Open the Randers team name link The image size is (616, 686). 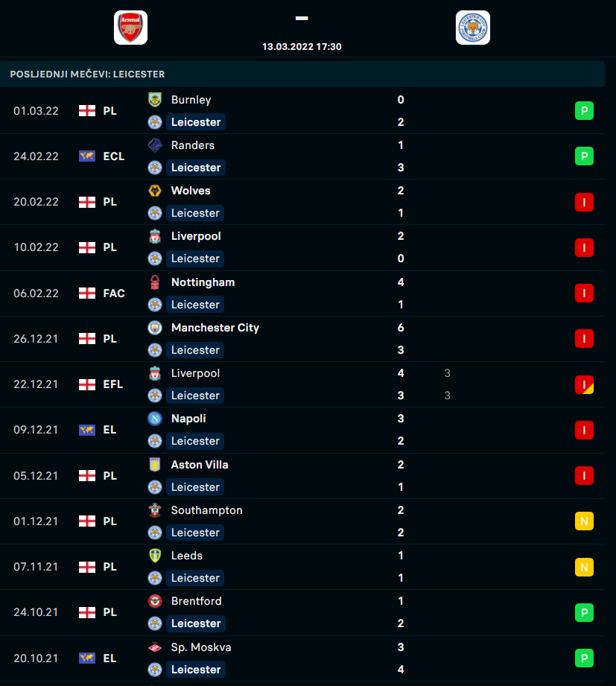click(x=192, y=145)
